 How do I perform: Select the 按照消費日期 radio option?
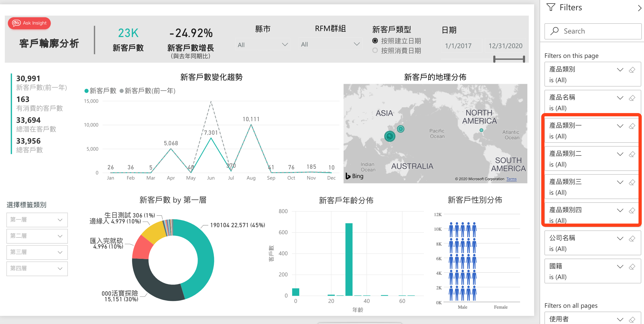point(375,51)
